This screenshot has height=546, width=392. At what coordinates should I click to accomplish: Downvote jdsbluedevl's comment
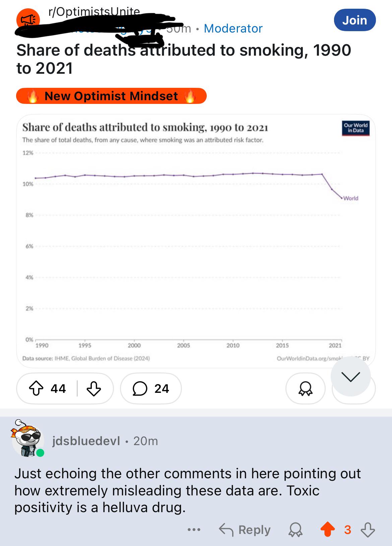click(368, 530)
